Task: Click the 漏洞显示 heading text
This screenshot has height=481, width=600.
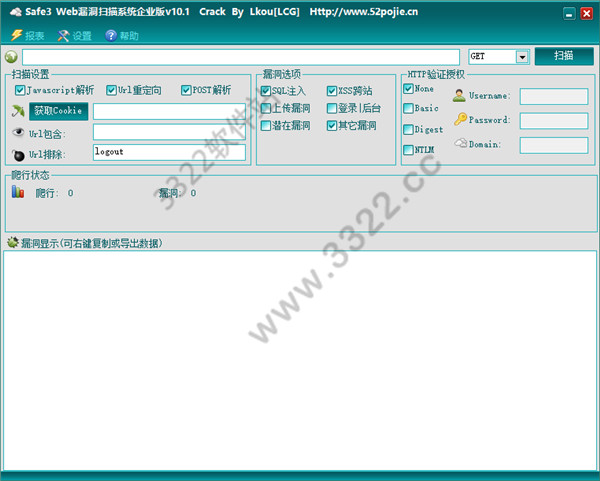Action: (x=91, y=243)
